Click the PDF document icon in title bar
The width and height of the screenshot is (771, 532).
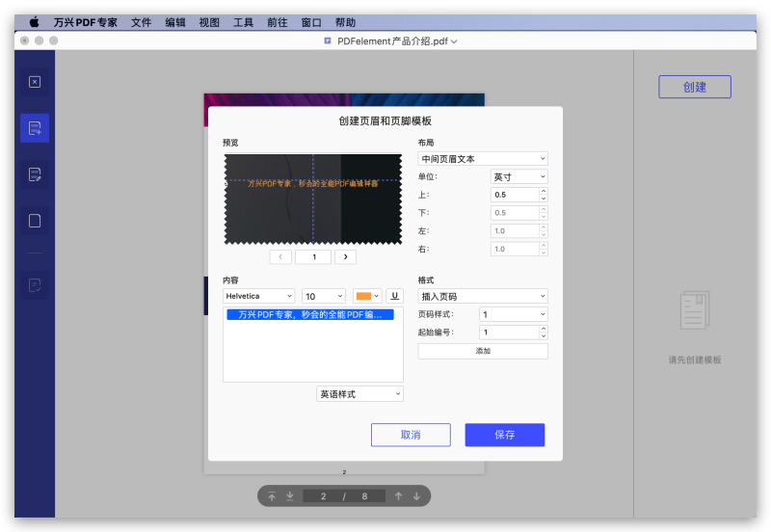click(328, 40)
